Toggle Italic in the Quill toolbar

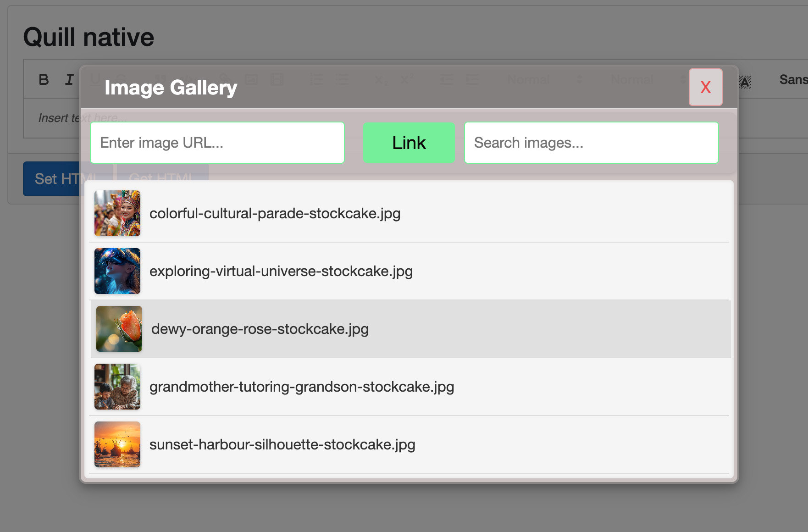(x=69, y=80)
